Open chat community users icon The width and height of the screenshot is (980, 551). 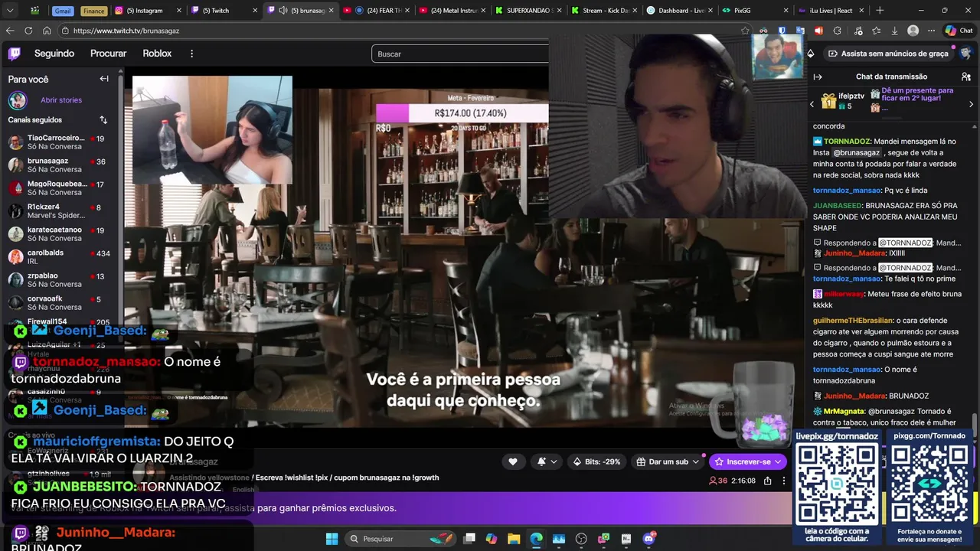(x=966, y=77)
